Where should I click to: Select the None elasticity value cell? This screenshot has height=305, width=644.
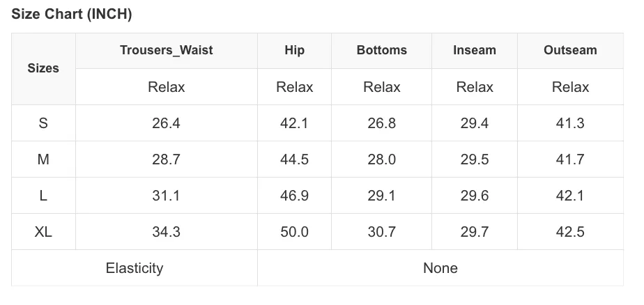440,268
